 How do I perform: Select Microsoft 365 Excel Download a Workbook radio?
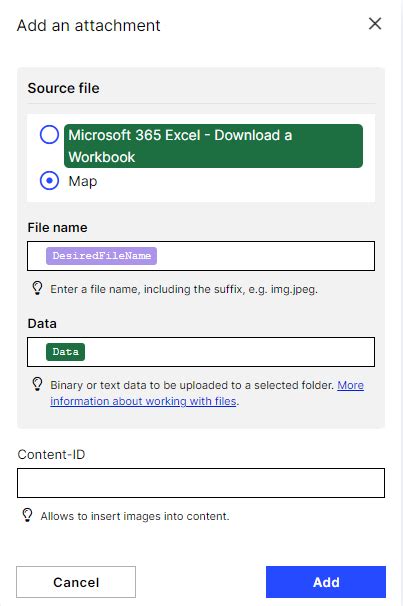tap(49, 134)
